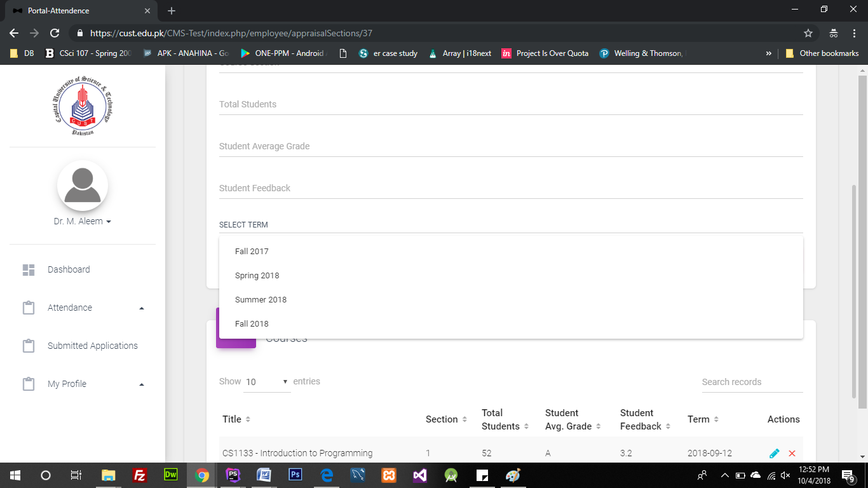The height and width of the screenshot is (488, 868).
Task: Select Fall 2017 from term list
Action: [252, 252]
